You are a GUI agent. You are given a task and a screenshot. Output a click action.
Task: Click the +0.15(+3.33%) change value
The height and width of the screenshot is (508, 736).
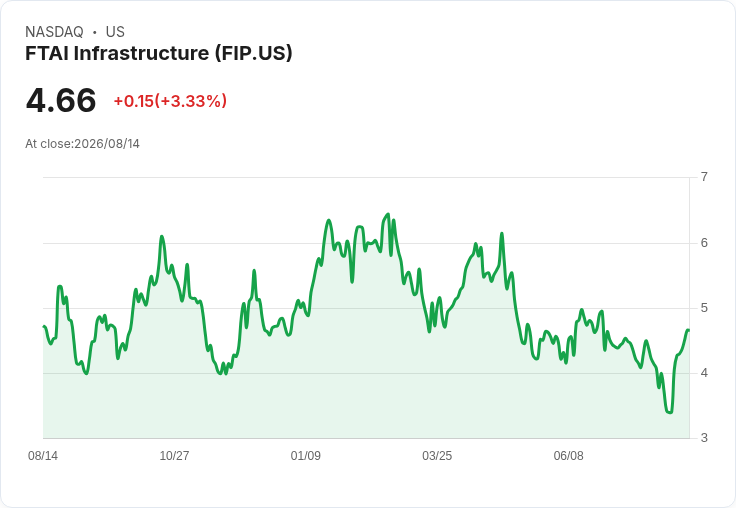coord(170,101)
